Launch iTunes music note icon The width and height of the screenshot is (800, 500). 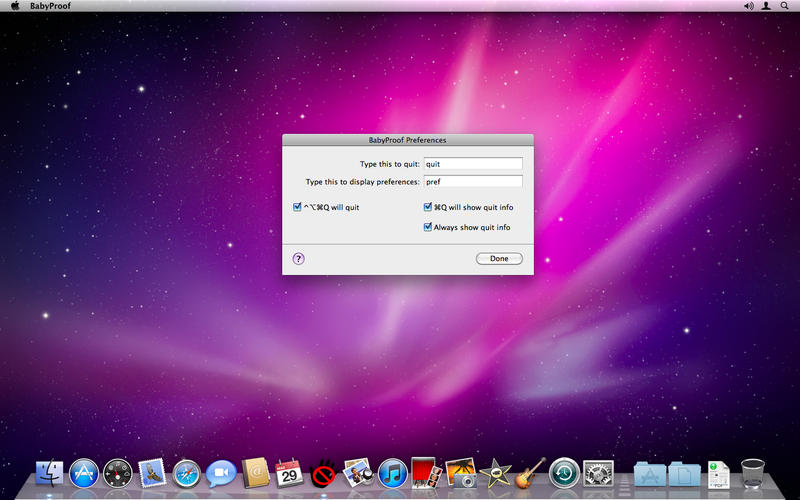[392, 473]
